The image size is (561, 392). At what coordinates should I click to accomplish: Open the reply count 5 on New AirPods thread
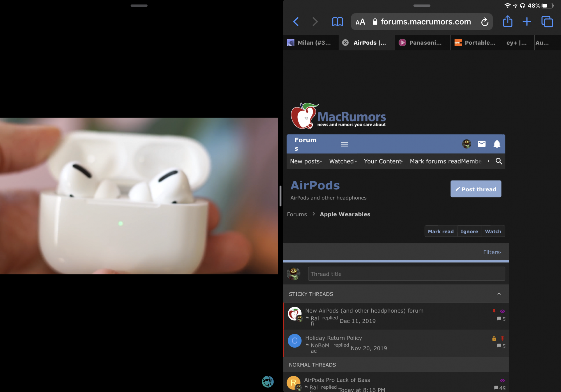(501, 319)
